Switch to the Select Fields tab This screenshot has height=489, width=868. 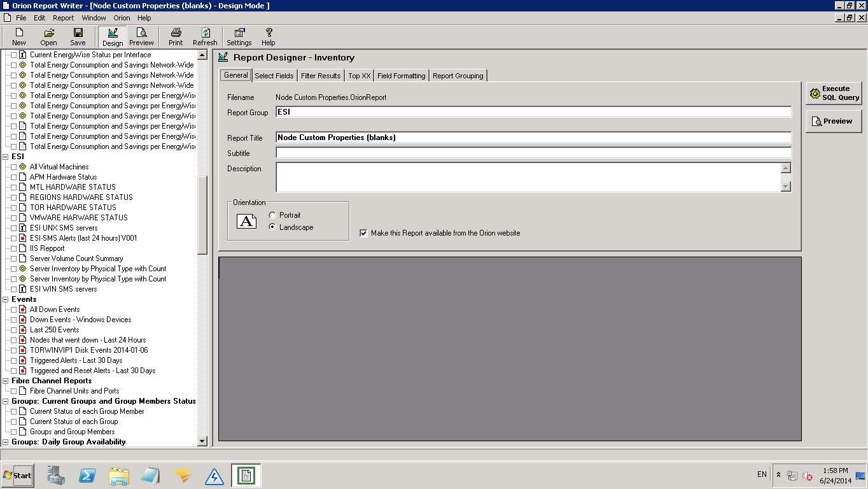274,76
